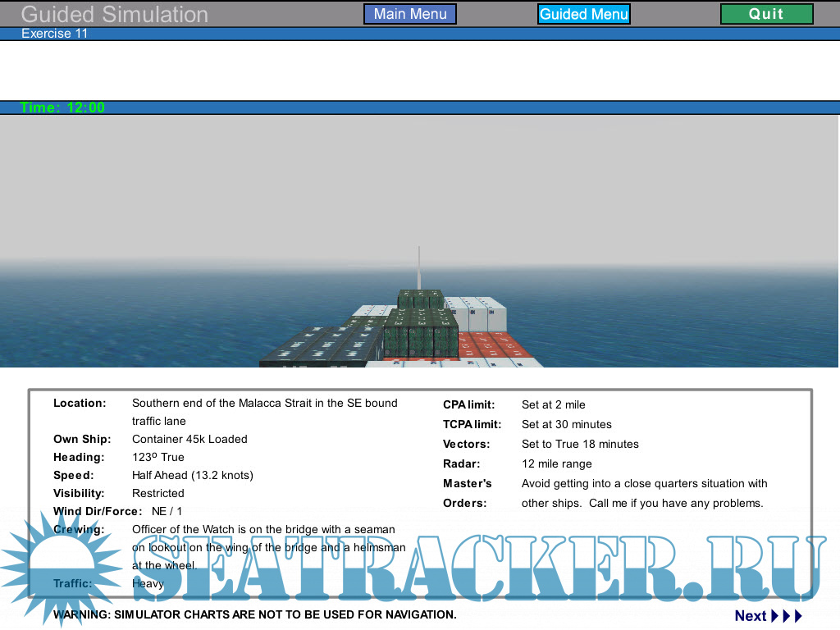The height and width of the screenshot is (630, 840).
Task: Click the Time 12:00 indicator
Action: (62, 107)
